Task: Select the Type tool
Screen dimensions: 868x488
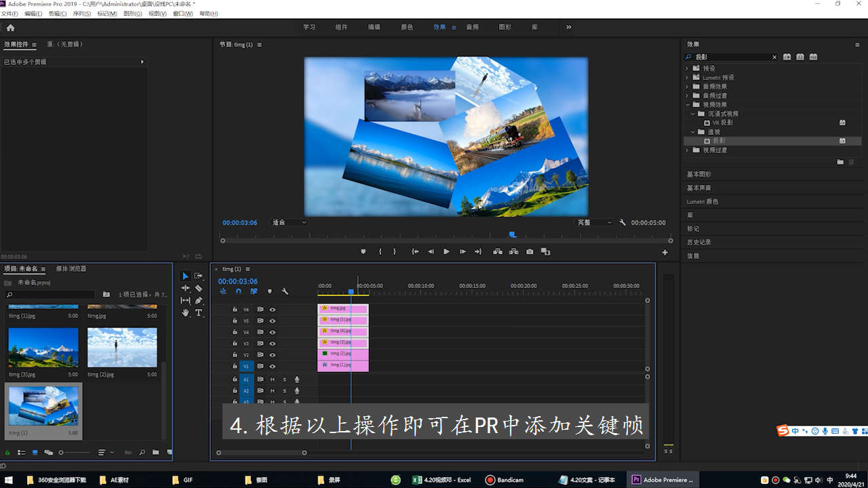Action: (199, 312)
